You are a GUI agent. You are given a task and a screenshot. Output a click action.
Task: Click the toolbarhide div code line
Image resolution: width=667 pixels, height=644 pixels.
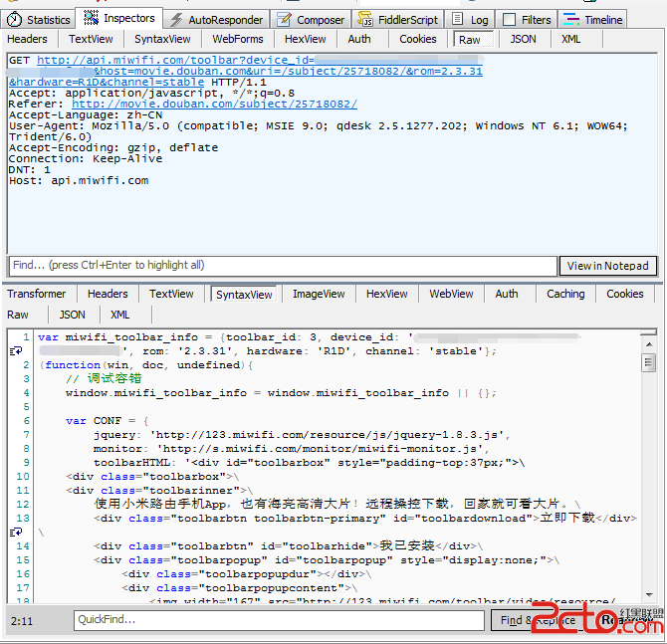[288, 545]
